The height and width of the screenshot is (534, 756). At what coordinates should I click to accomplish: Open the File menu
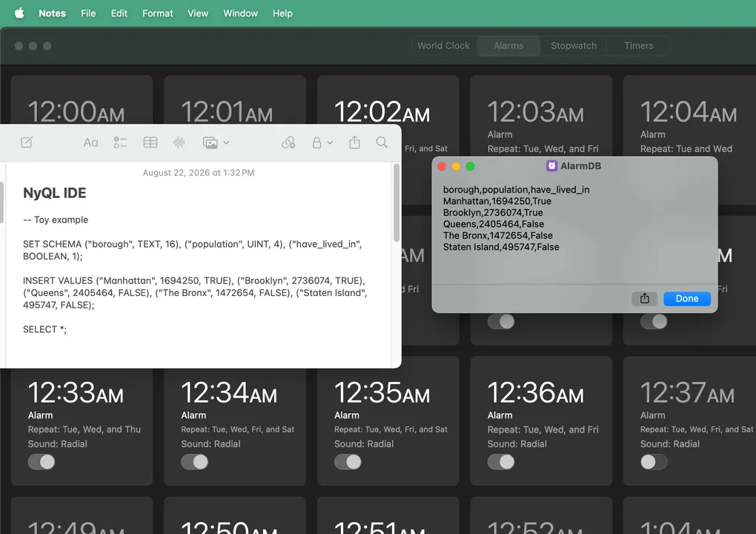pos(88,13)
